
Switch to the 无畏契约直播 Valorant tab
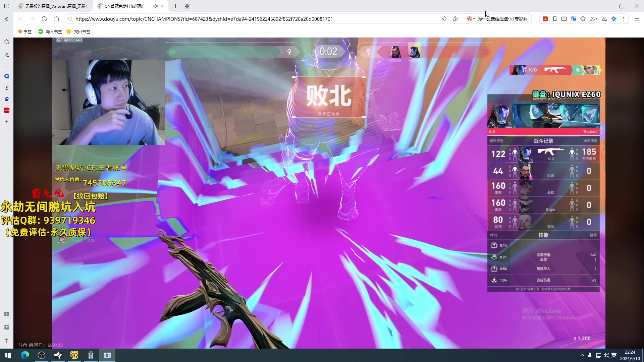tap(54, 6)
